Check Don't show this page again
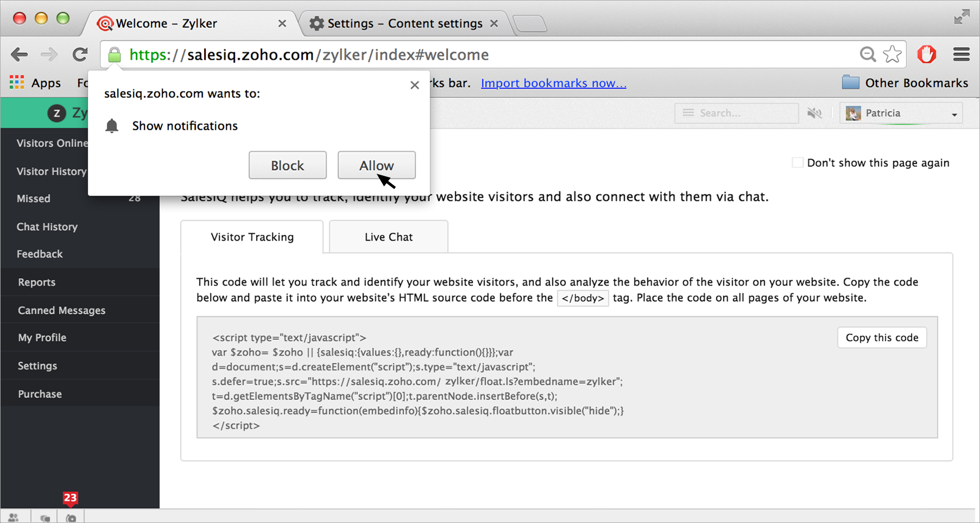The image size is (980, 523). (797, 162)
